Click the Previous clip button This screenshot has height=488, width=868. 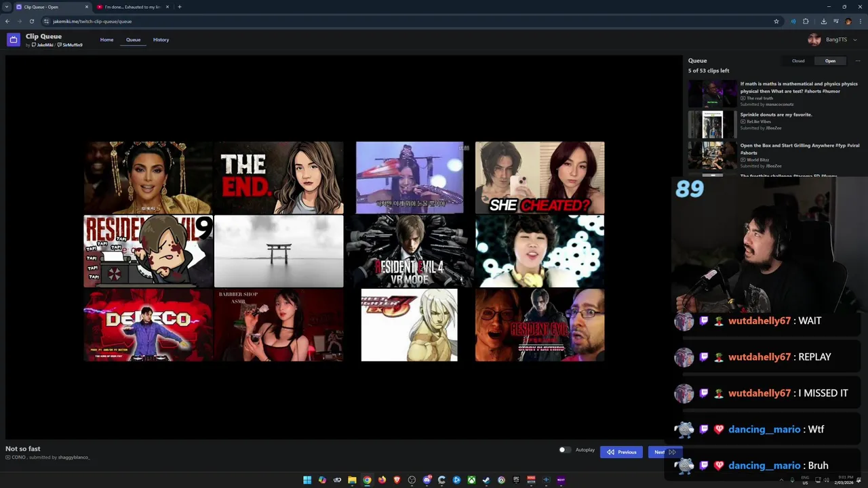point(621,452)
